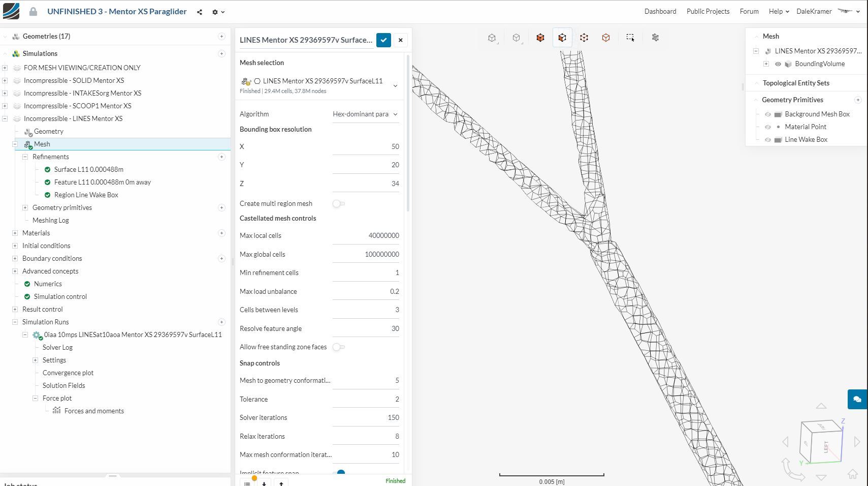This screenshot has height=486, width=868.
Task: Toggle Create multi region mesh switch
Action: 338,204
